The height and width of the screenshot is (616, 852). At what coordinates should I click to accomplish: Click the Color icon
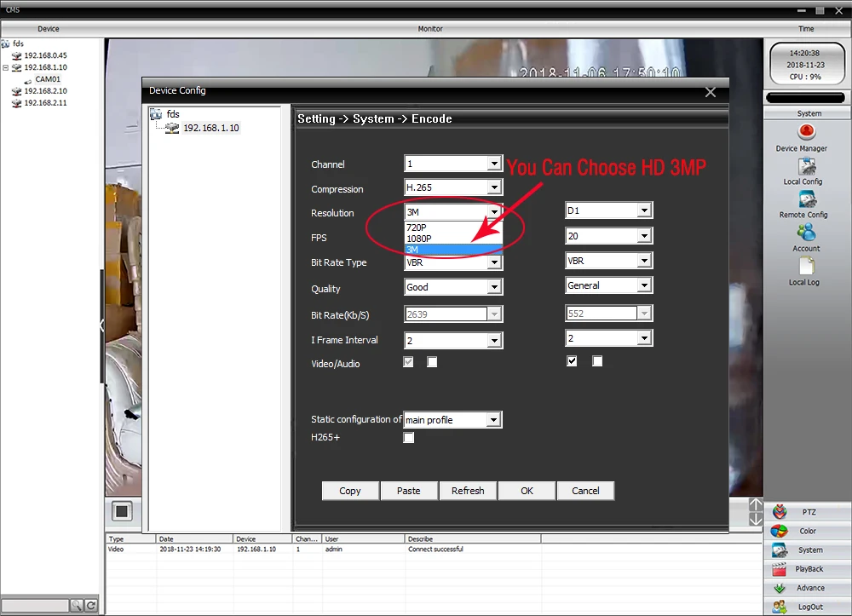point(780,531)
